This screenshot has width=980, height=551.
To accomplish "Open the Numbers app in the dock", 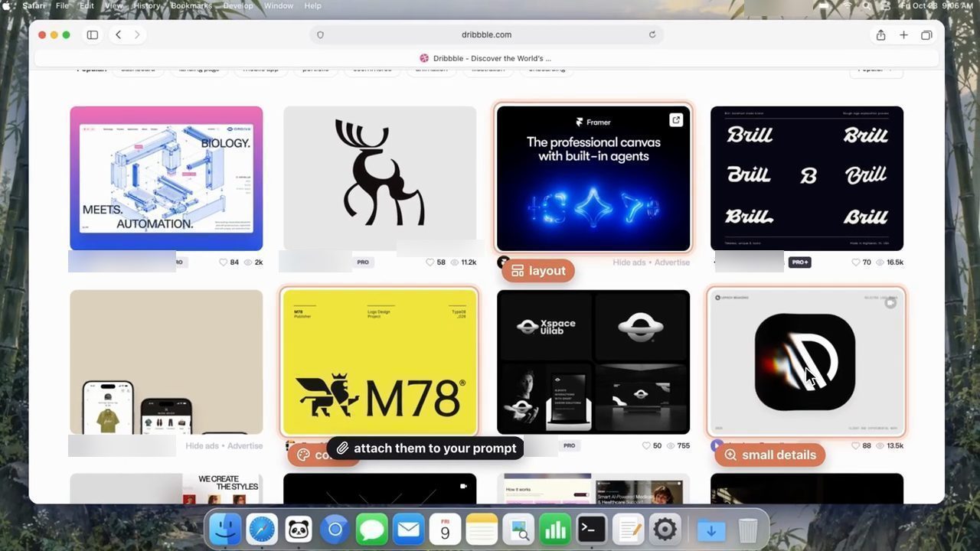I will [555, 530].
